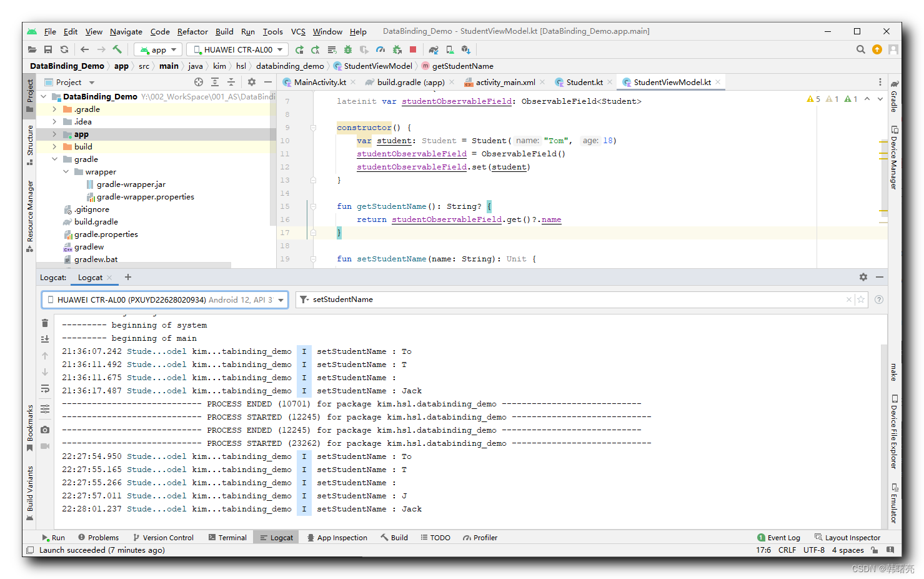Open the Refactor menu
This screenshot has width=924, height=579.
192,31
